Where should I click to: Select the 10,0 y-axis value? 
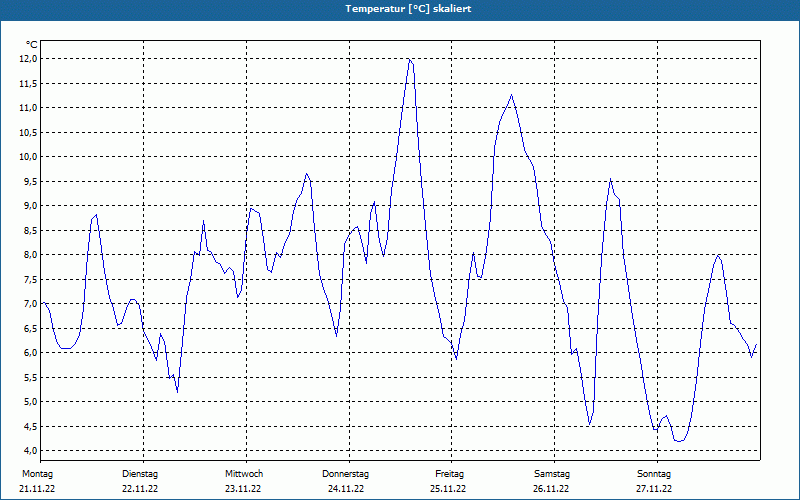29,157
